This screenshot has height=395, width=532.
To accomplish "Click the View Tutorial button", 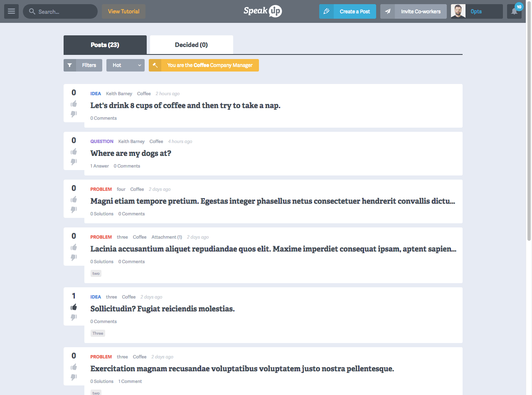I will tap(123, 12).
